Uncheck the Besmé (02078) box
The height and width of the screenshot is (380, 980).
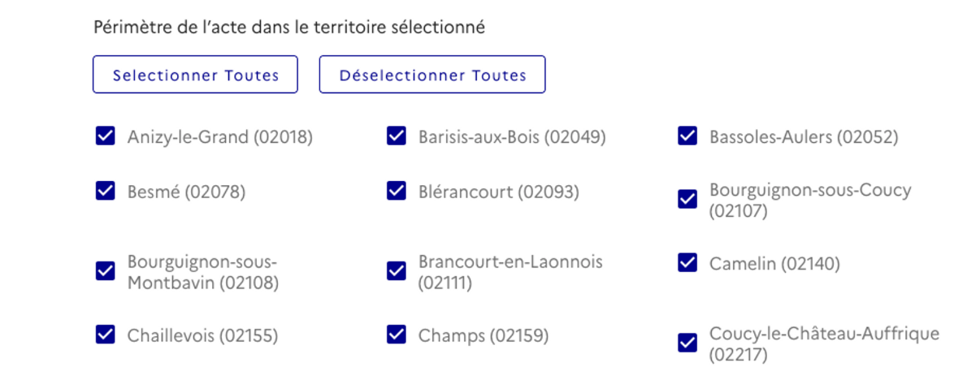[x=106, y=191]
